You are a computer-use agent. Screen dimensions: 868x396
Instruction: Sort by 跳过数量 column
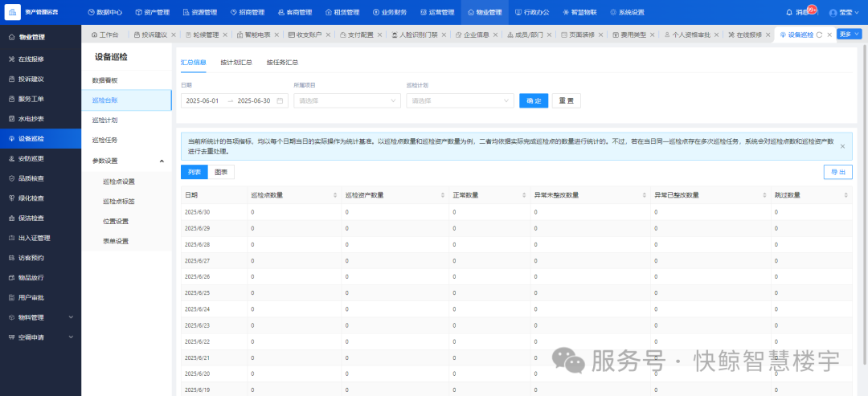(x=845, y=195)
